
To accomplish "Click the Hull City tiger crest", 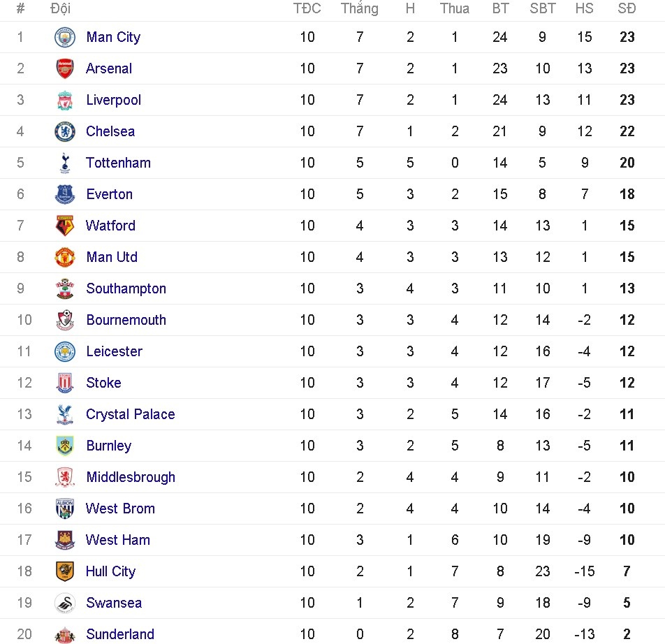I will tap(65, 571).
